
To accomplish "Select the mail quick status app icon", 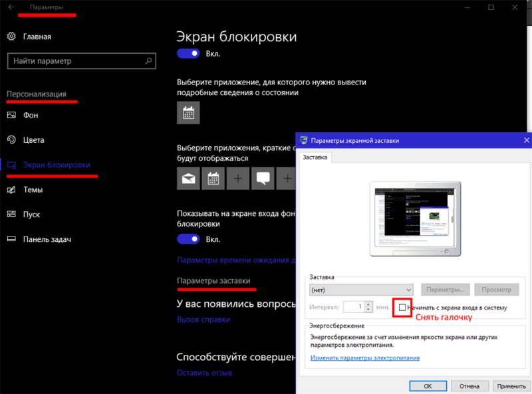I will 188,178.
